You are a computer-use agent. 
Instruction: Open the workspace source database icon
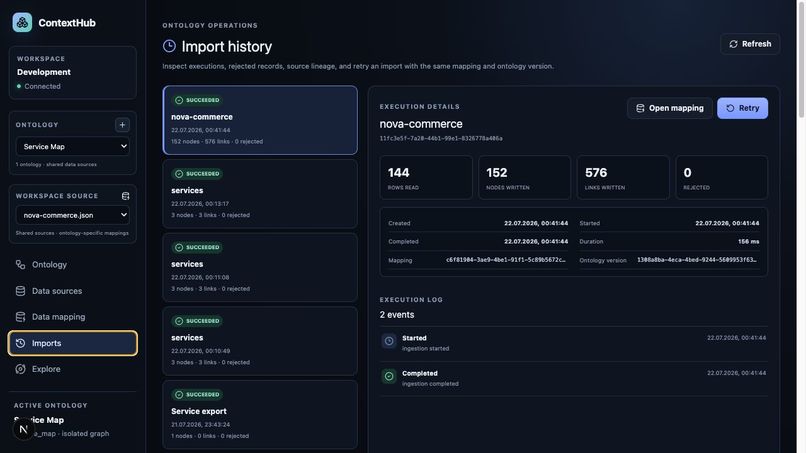(125, 196)
